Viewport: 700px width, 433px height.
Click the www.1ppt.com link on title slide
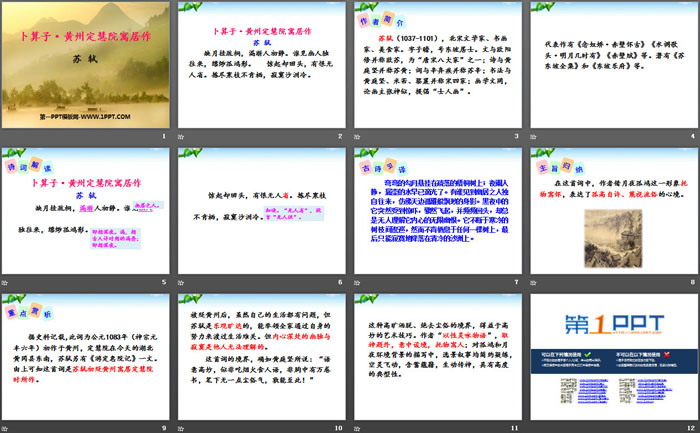(81, 116)
